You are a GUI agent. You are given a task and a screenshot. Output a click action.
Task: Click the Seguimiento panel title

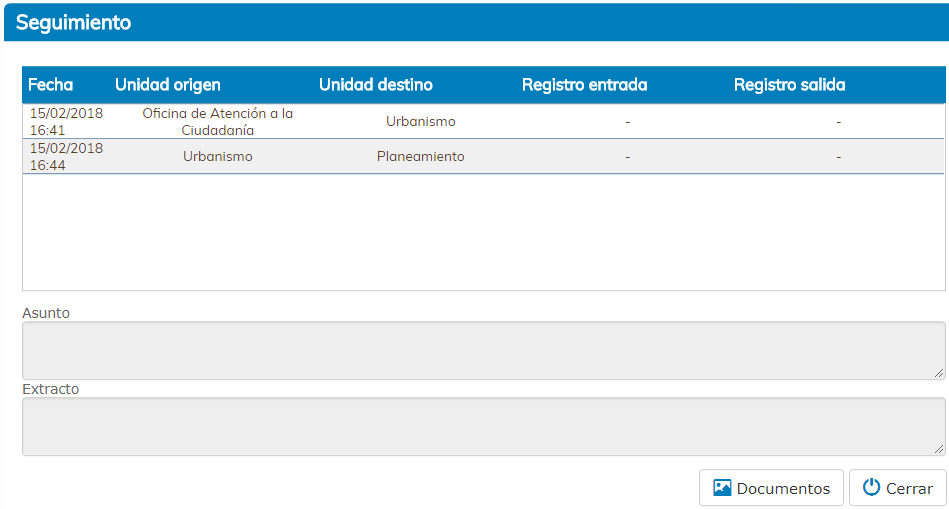73,22
